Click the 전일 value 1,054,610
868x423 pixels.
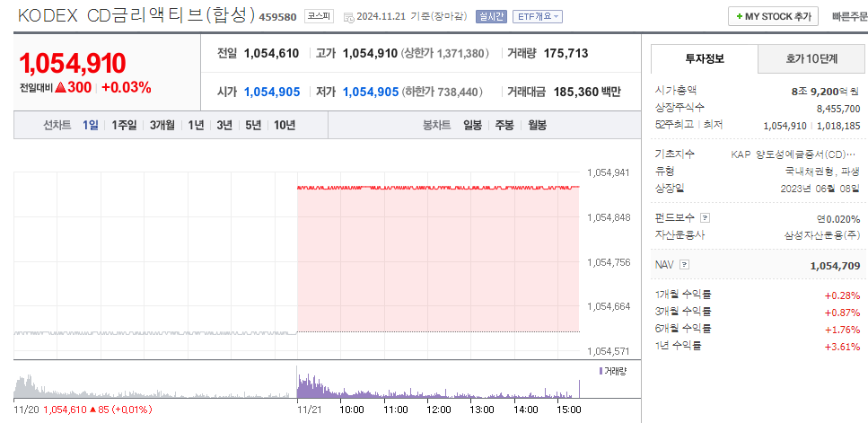pos(271,54)
